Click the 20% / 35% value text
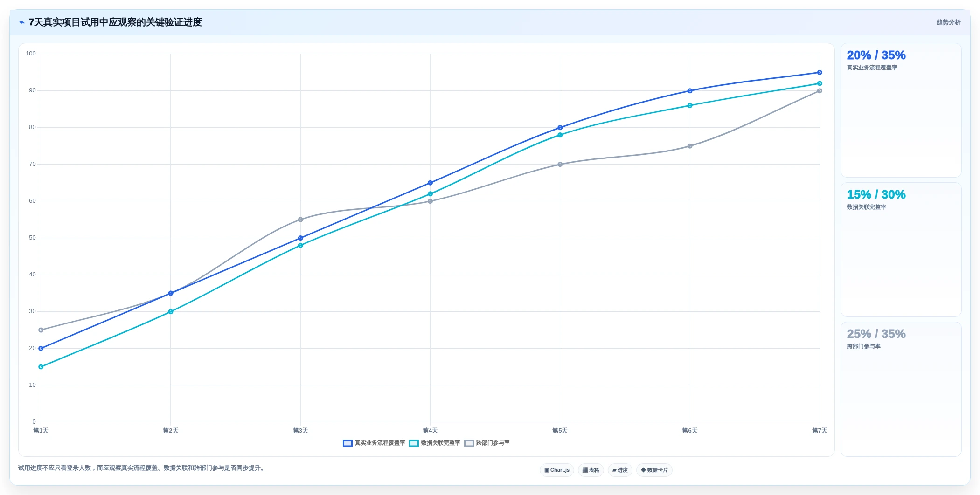 click(x=876, y=55)
